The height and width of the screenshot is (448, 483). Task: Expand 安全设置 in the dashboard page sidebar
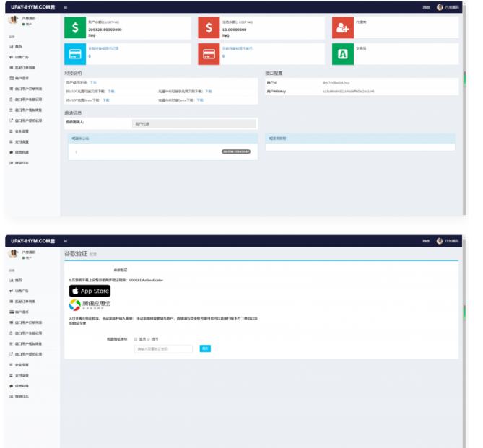pos(22,131)
